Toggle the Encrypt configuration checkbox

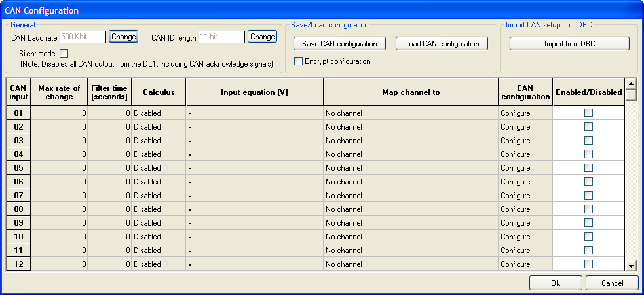tap(299, 61)
